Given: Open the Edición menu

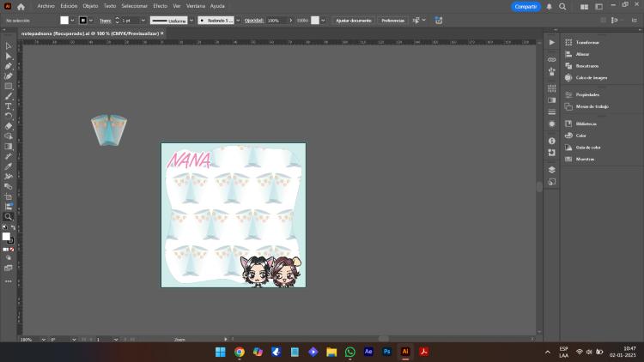Looking at the screenshot, I should pyautogui.click(x=69, y=6).
